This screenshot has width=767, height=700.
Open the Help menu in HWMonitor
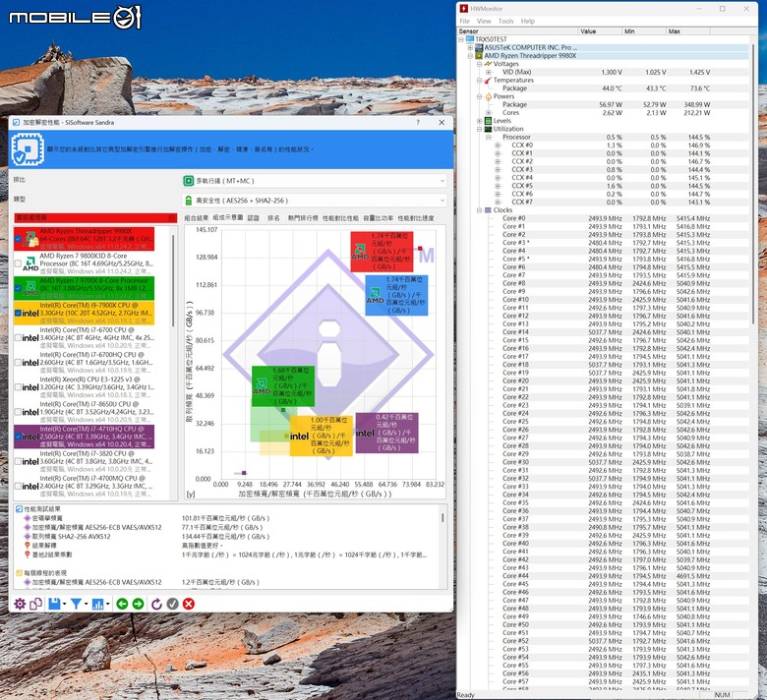tap(528, 21)
